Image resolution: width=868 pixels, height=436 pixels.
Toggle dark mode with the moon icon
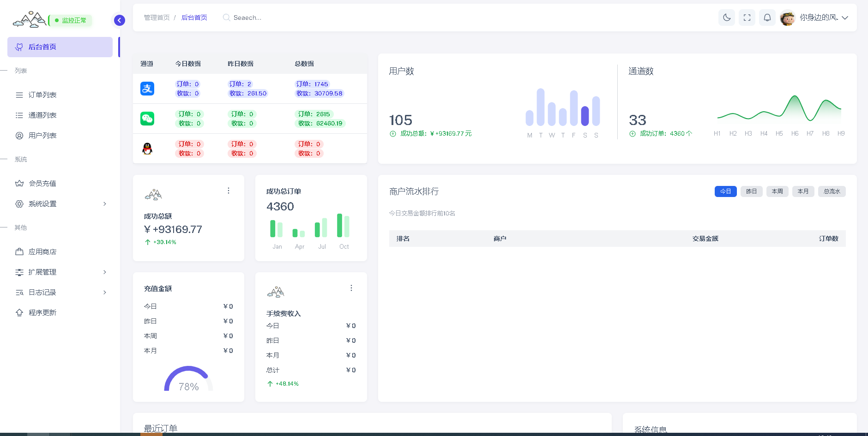tap(726, 18)
